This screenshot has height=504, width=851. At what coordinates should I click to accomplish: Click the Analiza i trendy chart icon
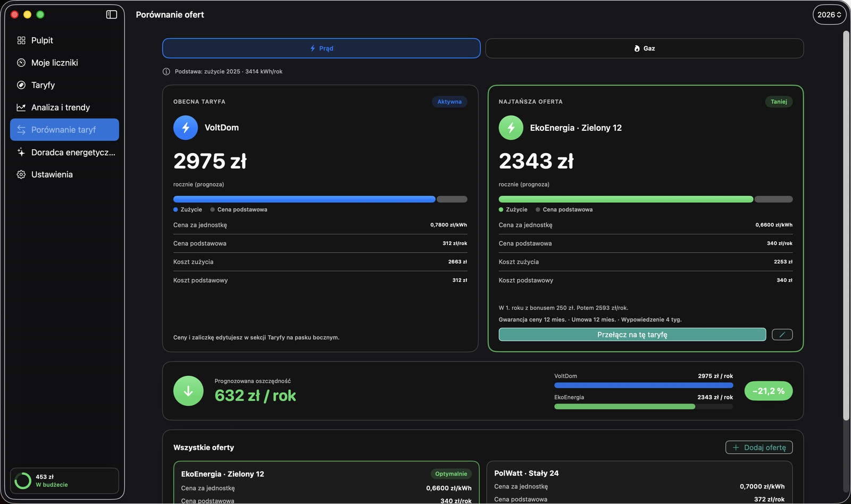tap(21, 107)
